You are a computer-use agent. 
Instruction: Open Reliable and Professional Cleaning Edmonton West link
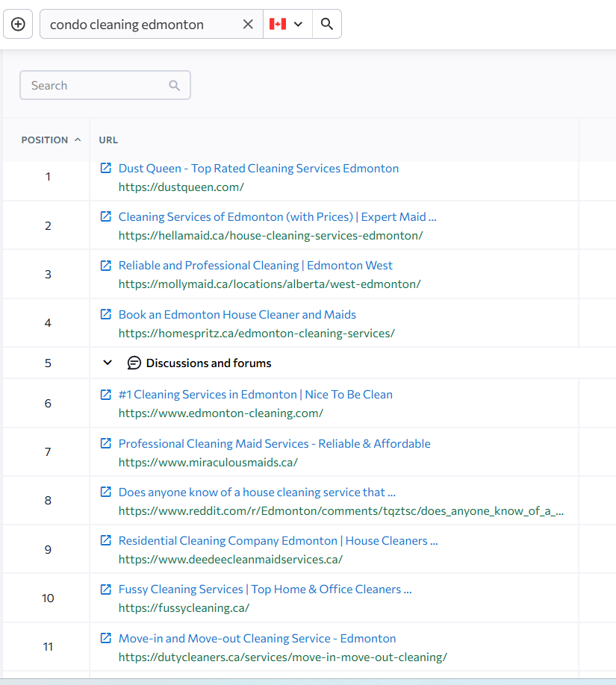pyautogui.click(x=255, y=266)
